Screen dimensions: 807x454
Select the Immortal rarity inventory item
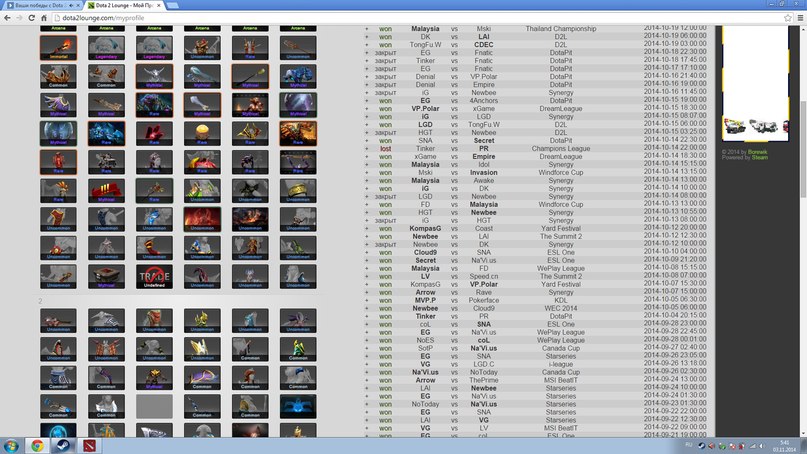pyautogui.click(x=58, y=48)
